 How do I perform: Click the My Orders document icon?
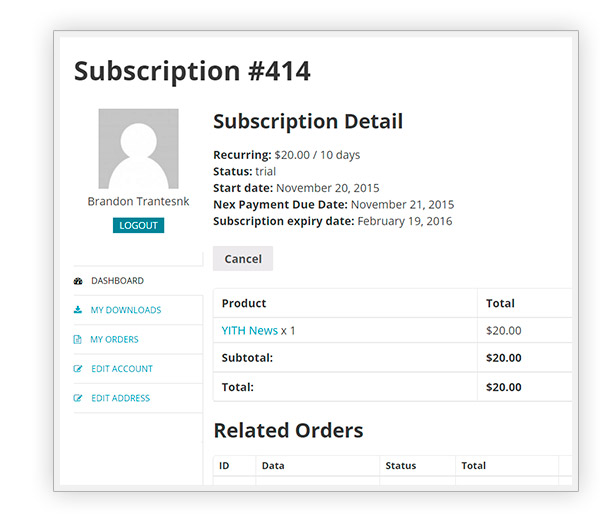(x=77, y=339)
